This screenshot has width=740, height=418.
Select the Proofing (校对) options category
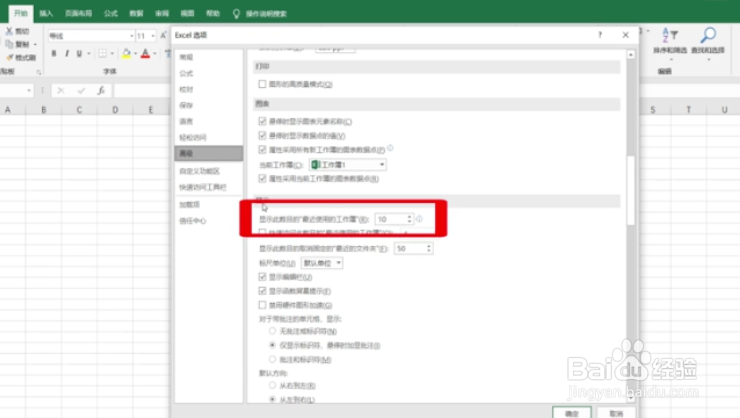coord(209,89)
